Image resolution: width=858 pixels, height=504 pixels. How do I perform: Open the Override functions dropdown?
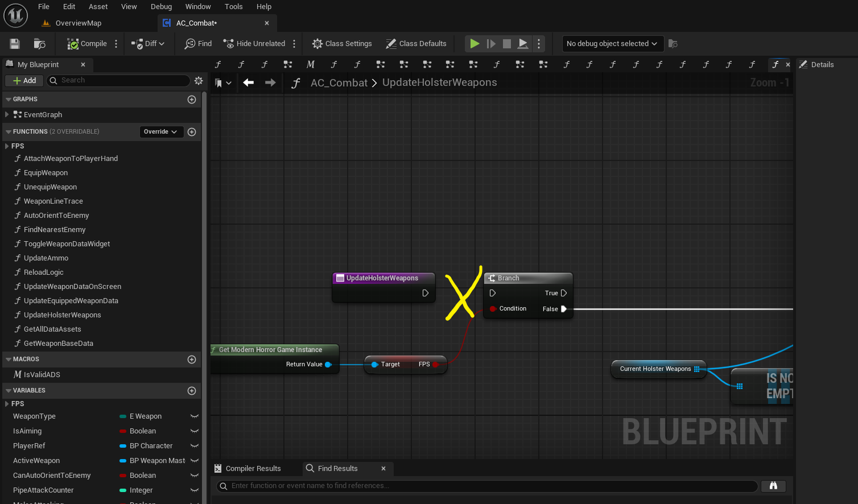(161, 132)
